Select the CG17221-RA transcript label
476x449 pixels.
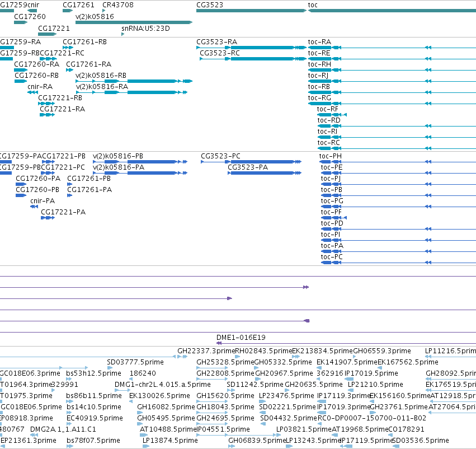(63, 109)
